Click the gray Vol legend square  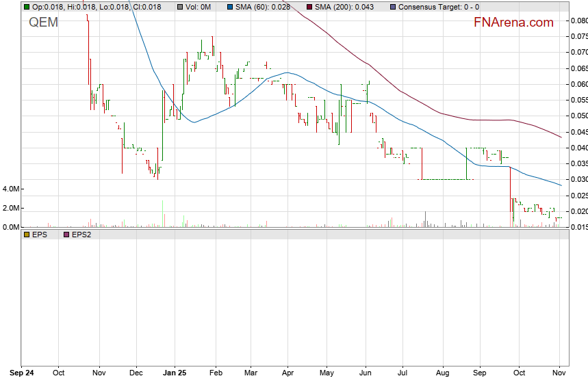click(179, 7)
